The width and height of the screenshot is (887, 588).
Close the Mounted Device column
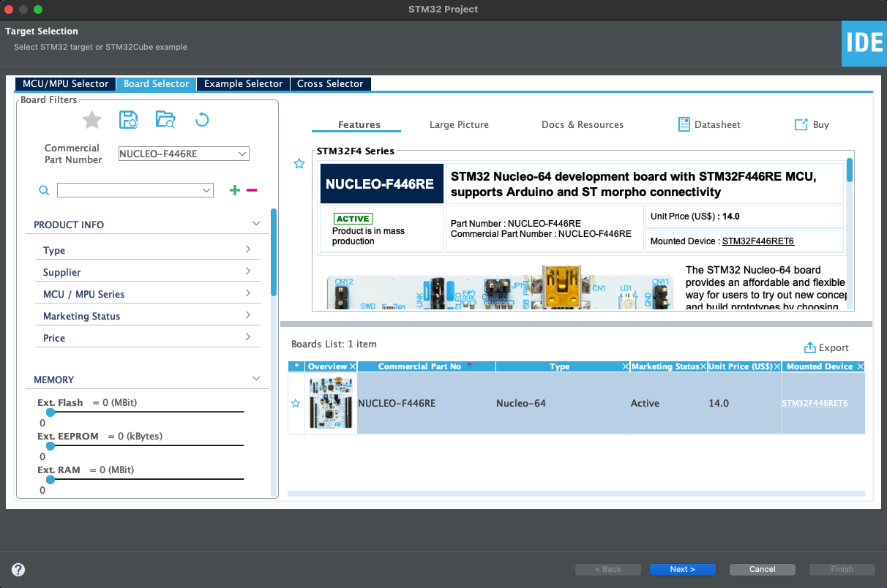861,366
